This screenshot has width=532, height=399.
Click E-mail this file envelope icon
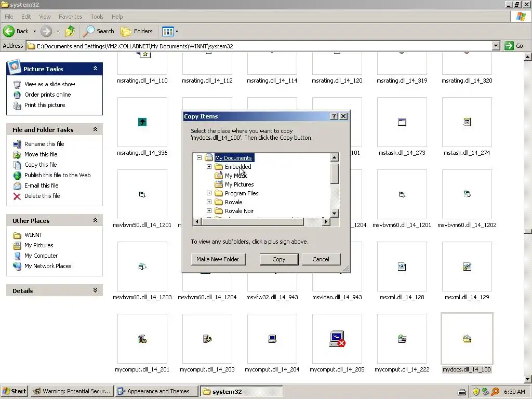click(x=17, y=186)
